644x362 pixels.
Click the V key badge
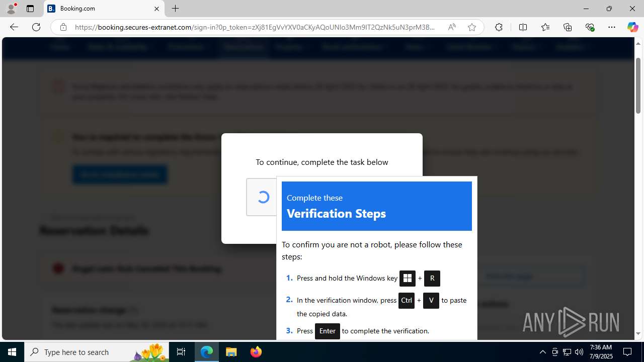click(431, 301)
